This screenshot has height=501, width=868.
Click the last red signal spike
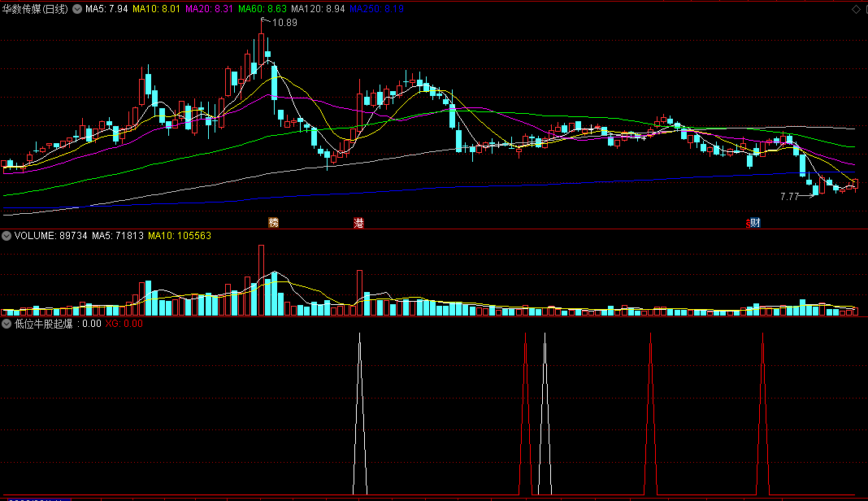(763, 413)
